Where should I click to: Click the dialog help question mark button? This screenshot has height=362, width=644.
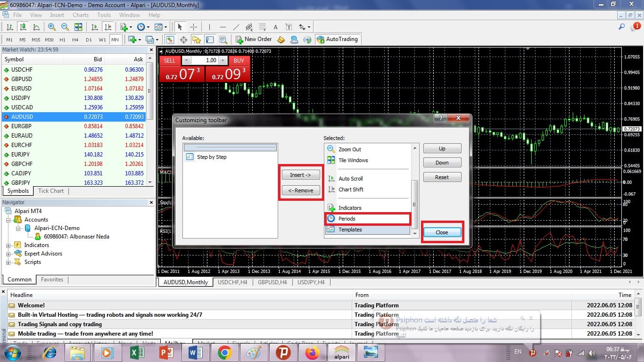[x=440, y=118]
